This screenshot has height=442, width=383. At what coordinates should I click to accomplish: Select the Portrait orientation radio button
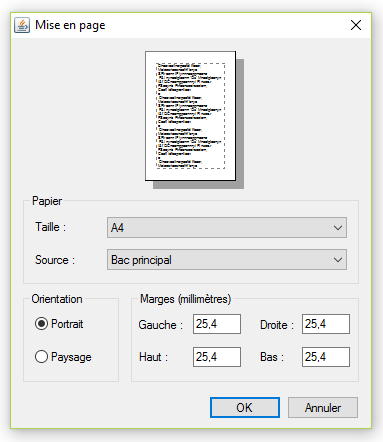click(x=41, y=324)
